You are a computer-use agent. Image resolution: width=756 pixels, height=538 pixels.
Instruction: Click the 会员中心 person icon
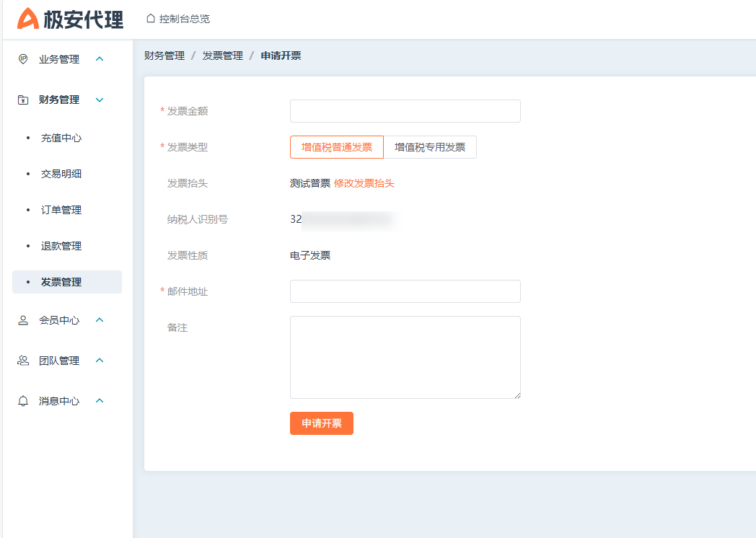(23, 320)
